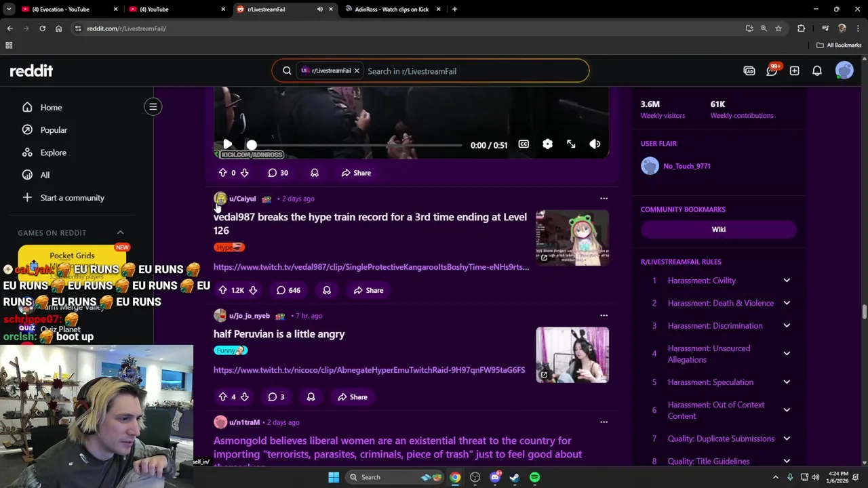
Task: Switch to the Evocation - YouTube tab
Action: [68, 9]
